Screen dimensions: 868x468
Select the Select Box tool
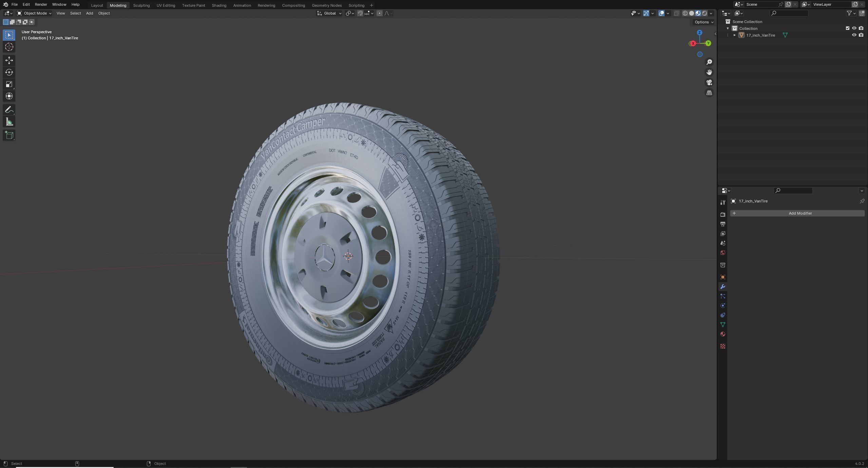pos(9,35)
